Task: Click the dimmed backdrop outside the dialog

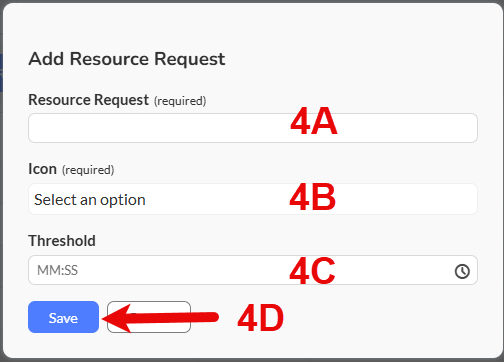Action: [x=1, y=181]
